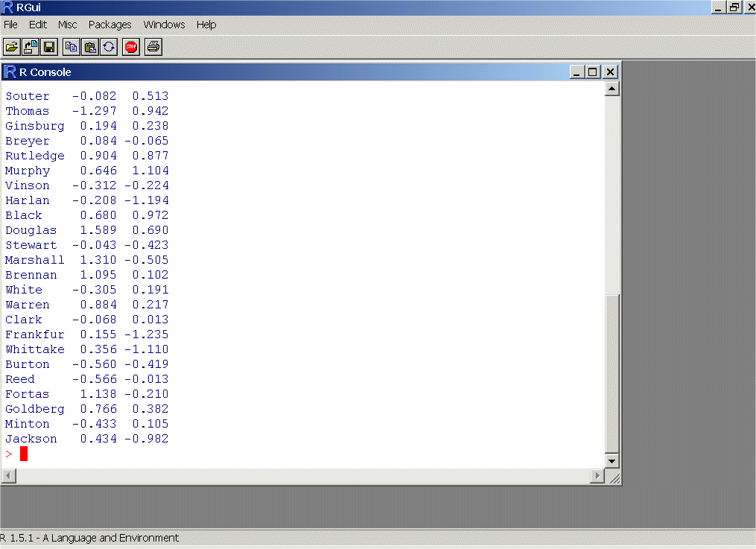Open the Misc menu
756x549 pixels.
(x=68, y=25)
